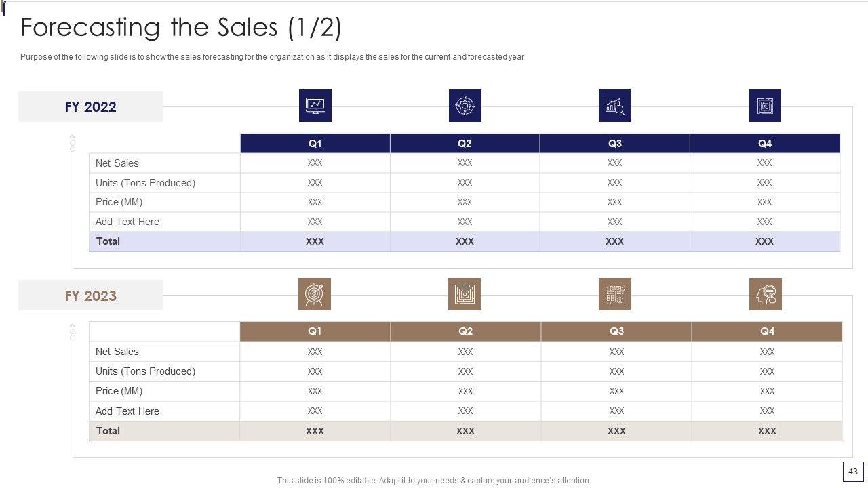Click Units (Tons Produced) in FY 2023 table
Image resolution: width=868 pixels, height=488 pixels.
145,371
